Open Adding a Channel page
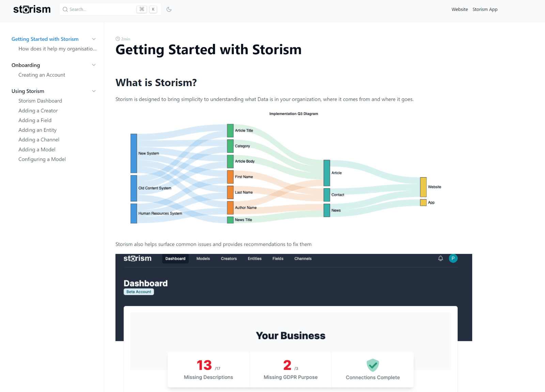Image resolution: width=545 pixels, height=392 pixels. tap(39, 140)
